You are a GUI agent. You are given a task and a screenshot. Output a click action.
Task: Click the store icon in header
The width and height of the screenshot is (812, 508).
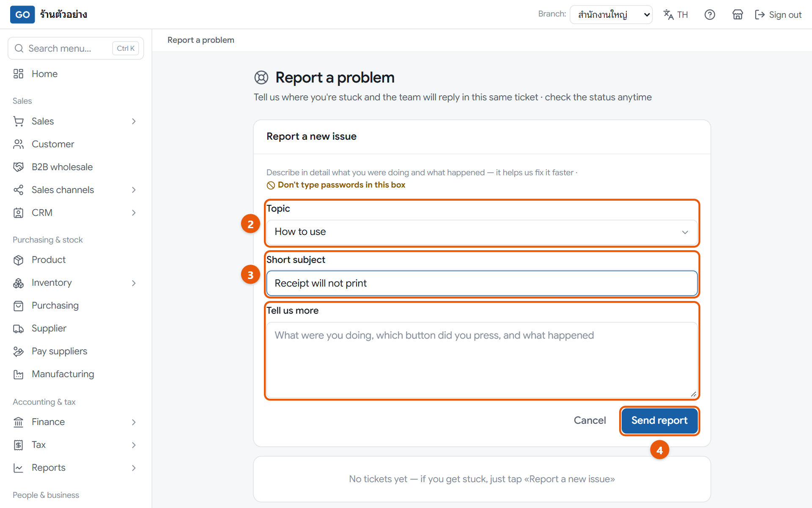pyautogui.click(x=738, y=15)
